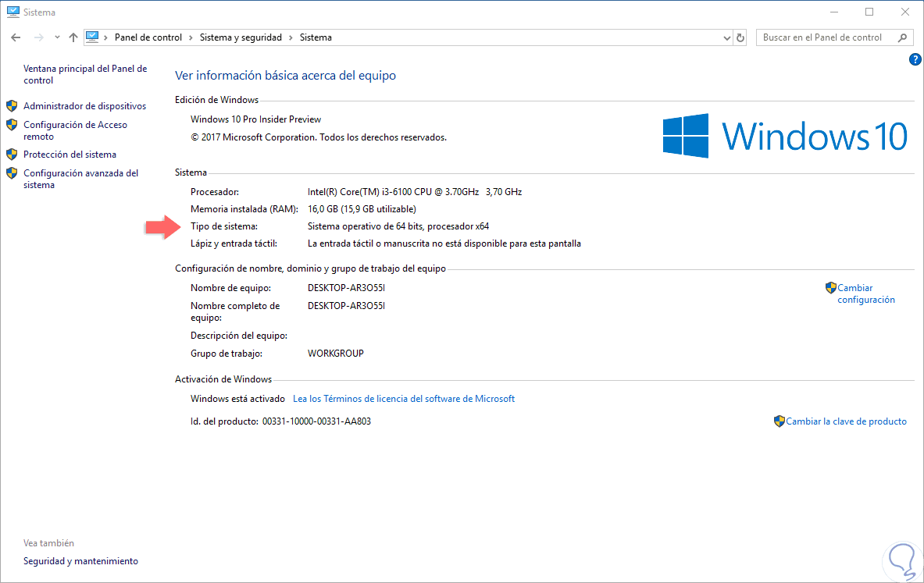Image resolution: width=924 pixels, height=583 pixels.
Task: Click the shield icon beside Protección del sistema
Action: click(12, 154)
